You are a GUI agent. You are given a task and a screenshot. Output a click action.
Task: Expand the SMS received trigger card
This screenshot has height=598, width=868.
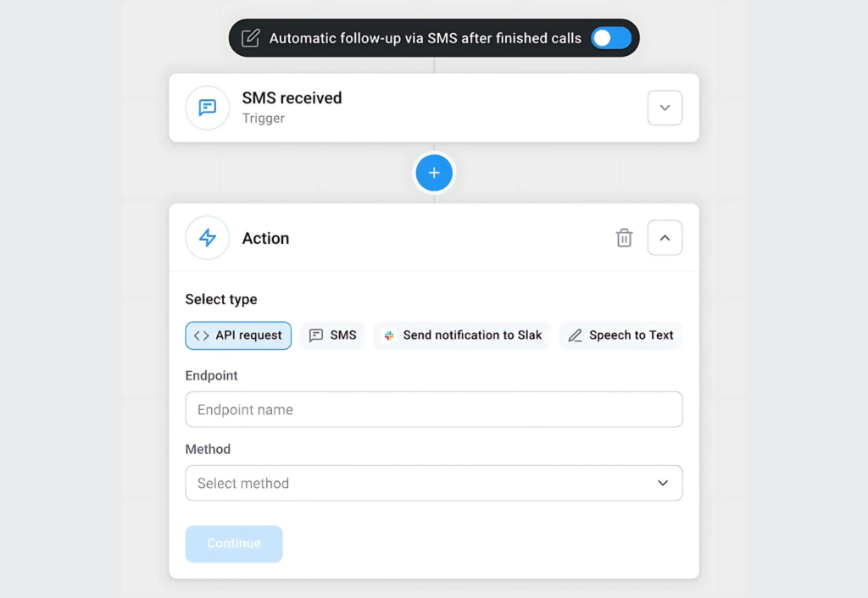pyautogui.click(x=665, y=108)
